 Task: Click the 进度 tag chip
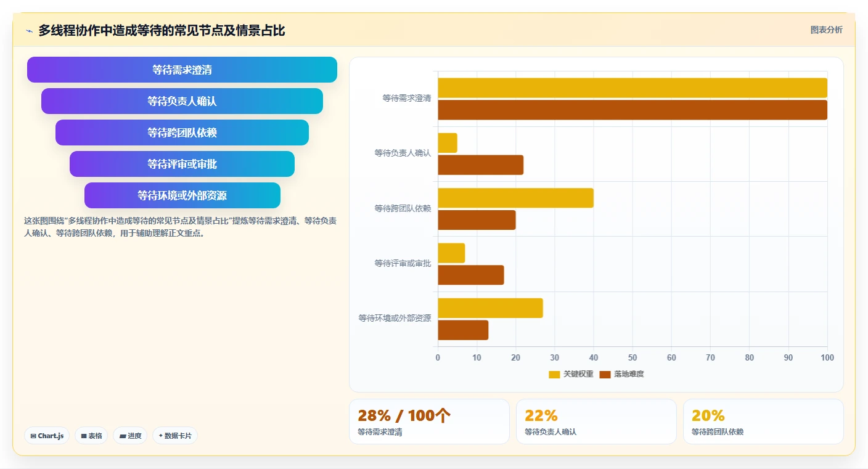tap(130, 436)
